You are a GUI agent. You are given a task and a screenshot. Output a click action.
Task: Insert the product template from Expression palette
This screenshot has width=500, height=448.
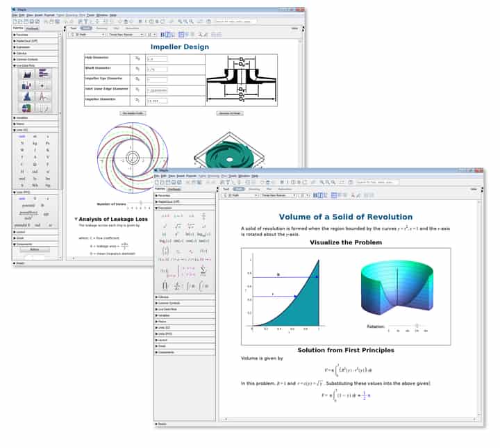pyautogui.click(x=165, y=285)
